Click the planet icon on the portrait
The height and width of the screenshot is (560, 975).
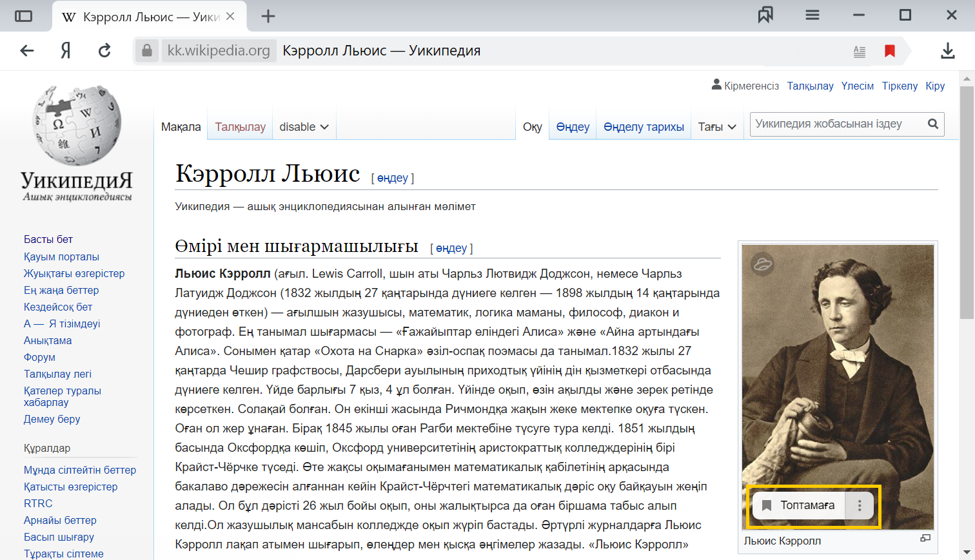pyautogui.click(x=762, y=264)
